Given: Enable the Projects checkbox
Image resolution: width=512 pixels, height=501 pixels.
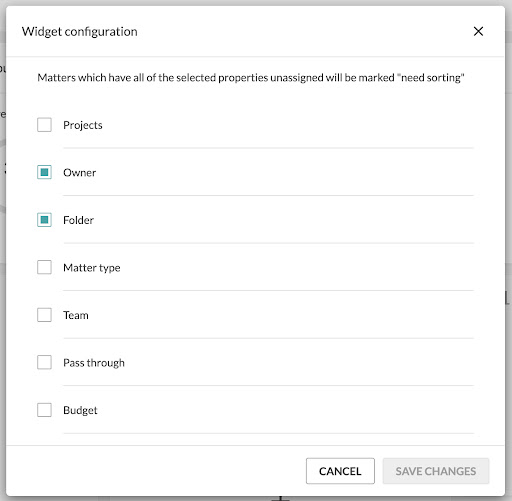Looking at the screenshot, I should [44, 125].
